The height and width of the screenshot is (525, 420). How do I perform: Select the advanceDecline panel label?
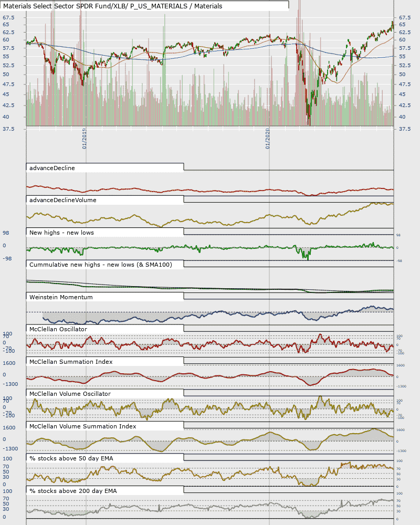pos(52,168)
